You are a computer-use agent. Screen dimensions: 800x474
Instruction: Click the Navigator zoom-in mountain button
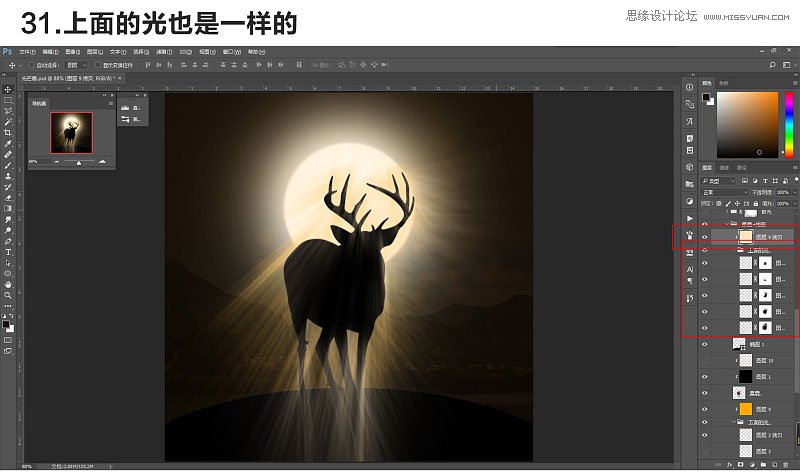[x=103, y=162]
